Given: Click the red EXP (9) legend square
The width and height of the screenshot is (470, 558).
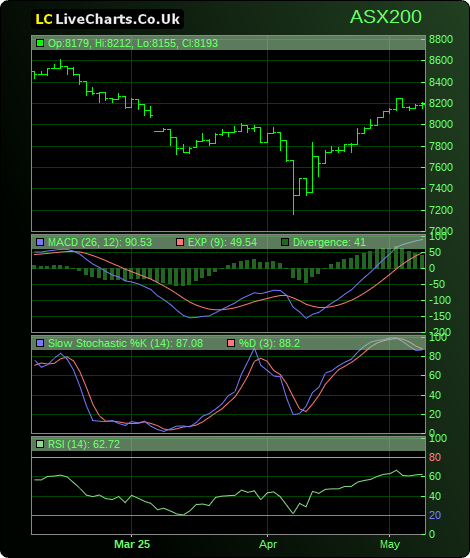Looking at the screenshot, I should [180, 242].
